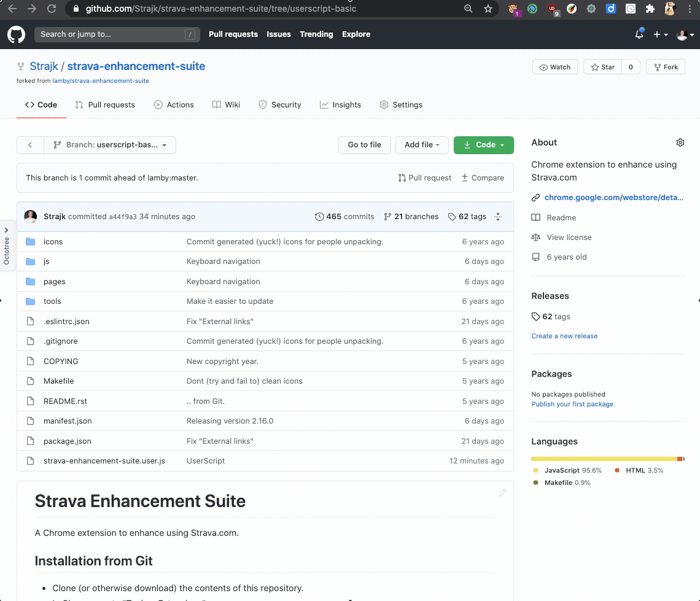Star the repository

(x=603, y=67)
